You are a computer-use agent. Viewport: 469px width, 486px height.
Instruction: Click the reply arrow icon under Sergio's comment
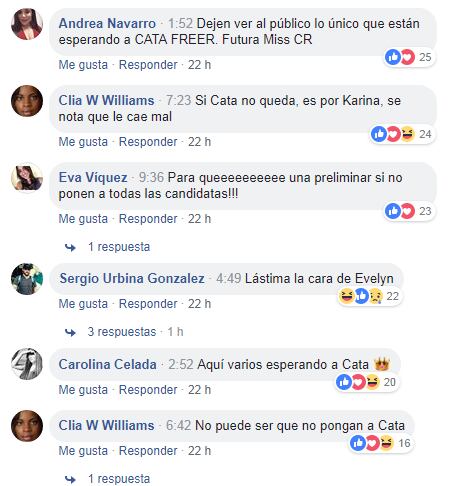tap(70, 332)
